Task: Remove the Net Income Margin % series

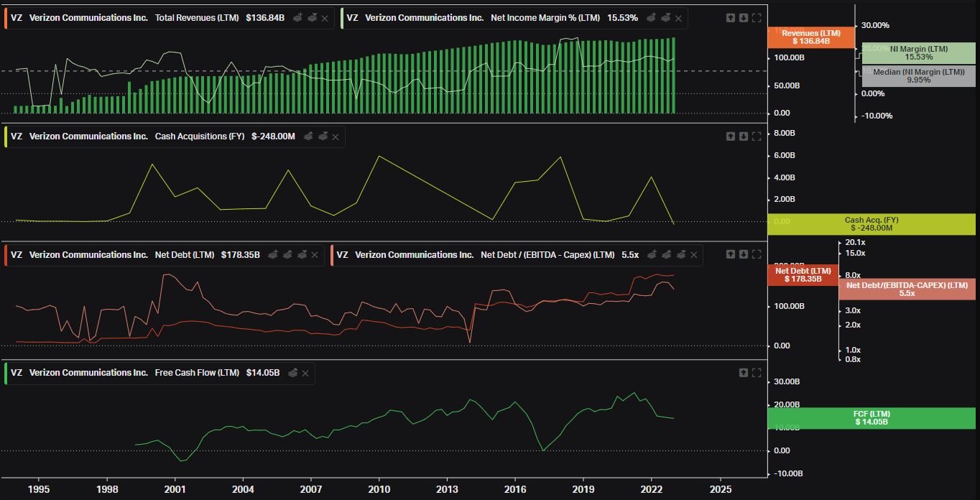Action: (x=678, y=18)
